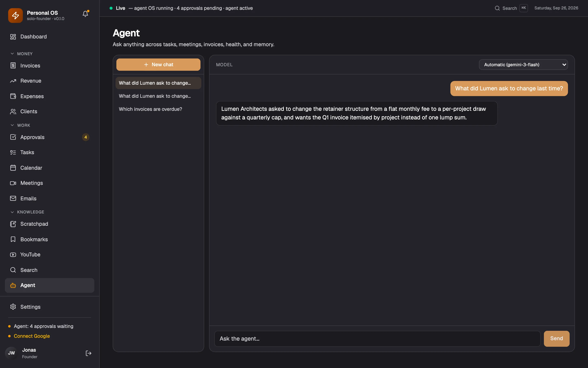Open the selected Lumen chat in history
The height and width of the screenshot is (368, 588).
pos(158,83)
